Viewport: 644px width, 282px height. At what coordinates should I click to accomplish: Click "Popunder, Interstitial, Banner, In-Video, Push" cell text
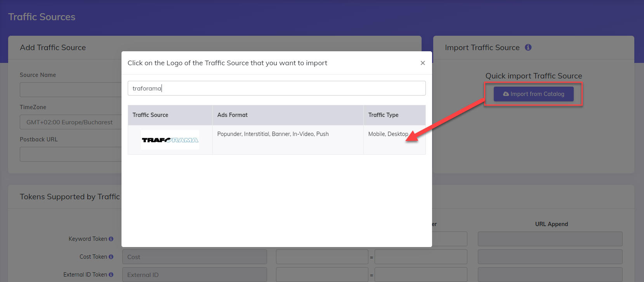[x=273, y=134]
